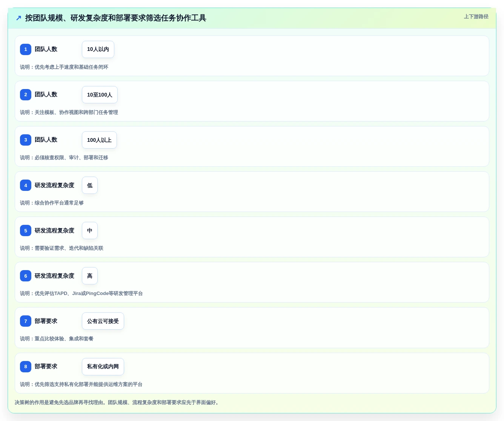Click the arrow icon beside the title
504x421 pixels.
click(18, 18)
